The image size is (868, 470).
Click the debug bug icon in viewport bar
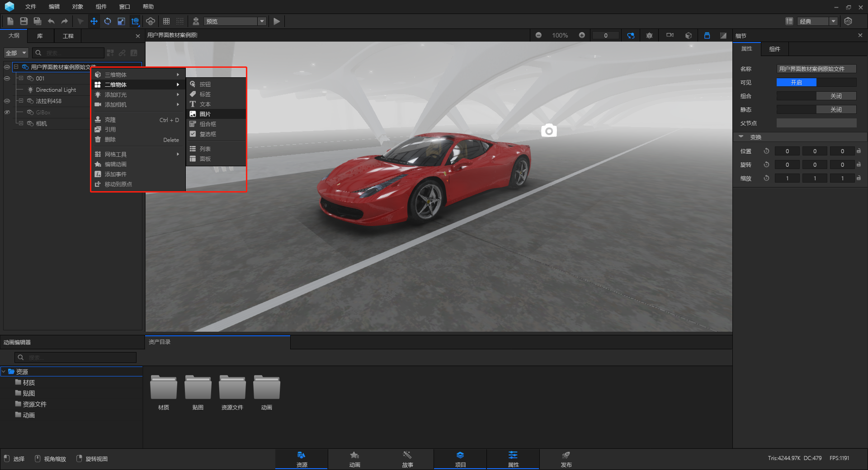point(650,35)
